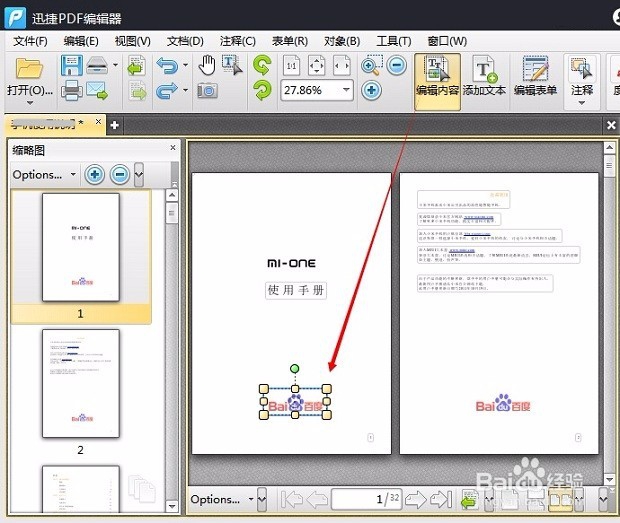
Task: Open the 对象(B) menu
Action: (342, 41)
